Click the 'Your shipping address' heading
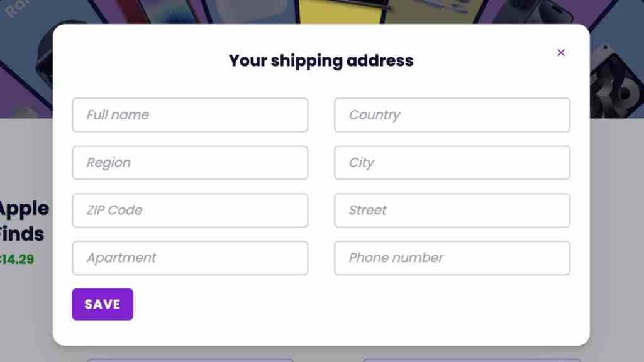644x362 pixels. 321,61
